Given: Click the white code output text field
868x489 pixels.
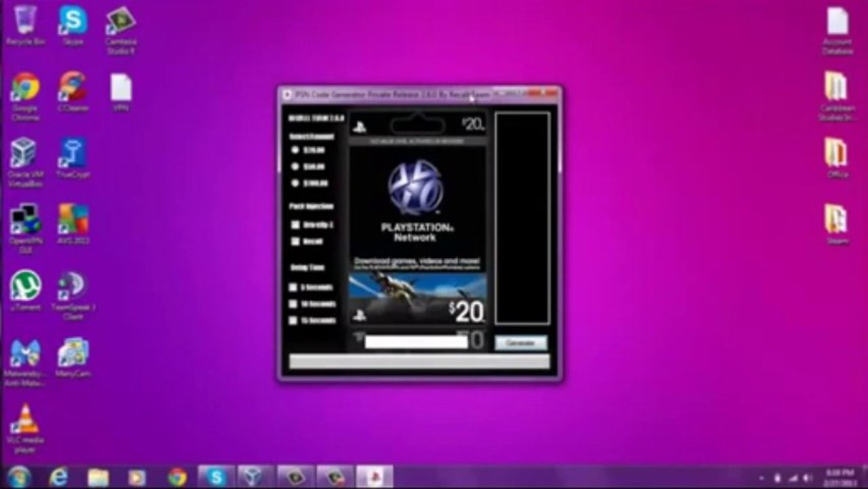Looking at the screenshot, I should coord(416,342).
